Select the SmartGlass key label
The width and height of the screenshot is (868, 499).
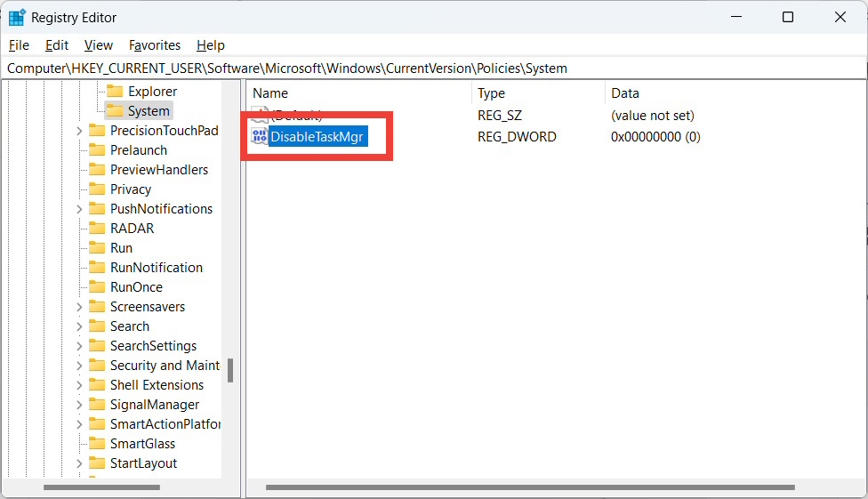(x=142, y=444)
